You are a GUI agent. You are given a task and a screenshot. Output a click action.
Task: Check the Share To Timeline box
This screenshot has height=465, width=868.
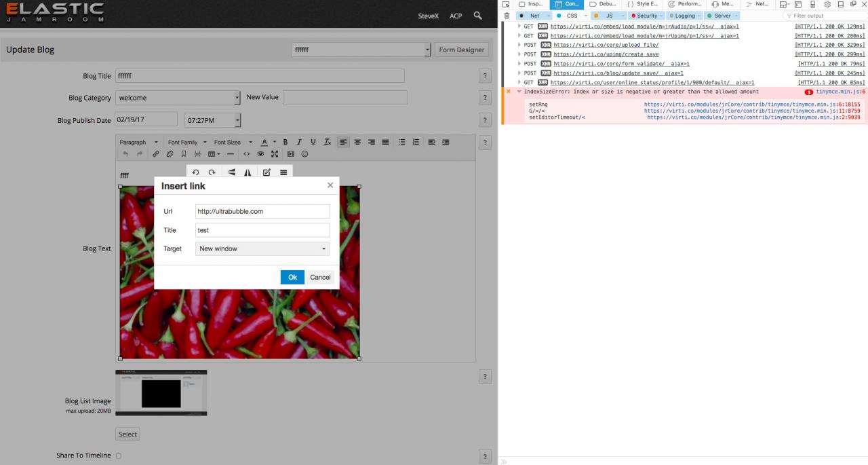119,456
